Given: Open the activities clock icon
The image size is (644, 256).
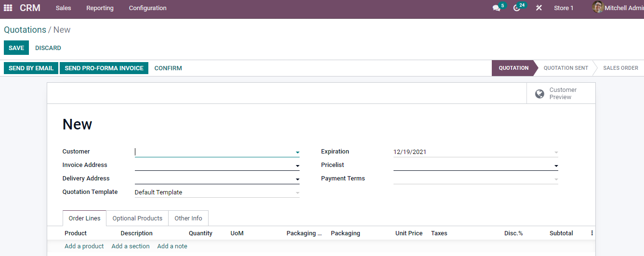Looking at the screenshot, I should click(517, 8).
